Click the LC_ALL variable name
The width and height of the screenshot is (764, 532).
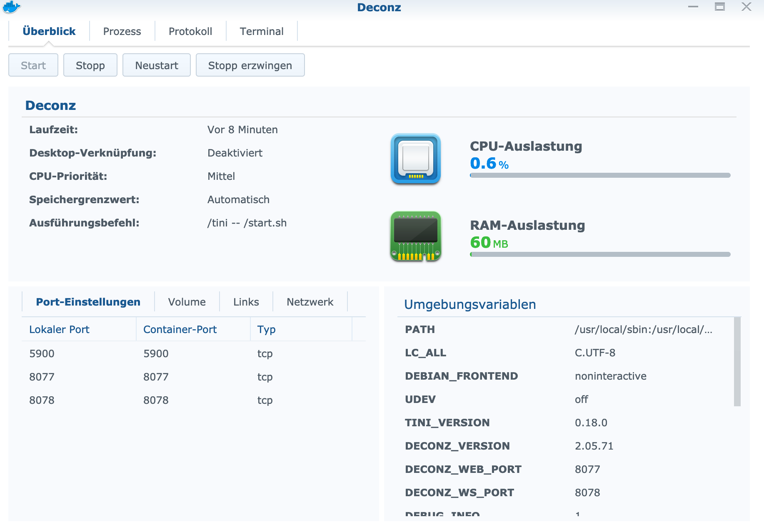[425, 353]
